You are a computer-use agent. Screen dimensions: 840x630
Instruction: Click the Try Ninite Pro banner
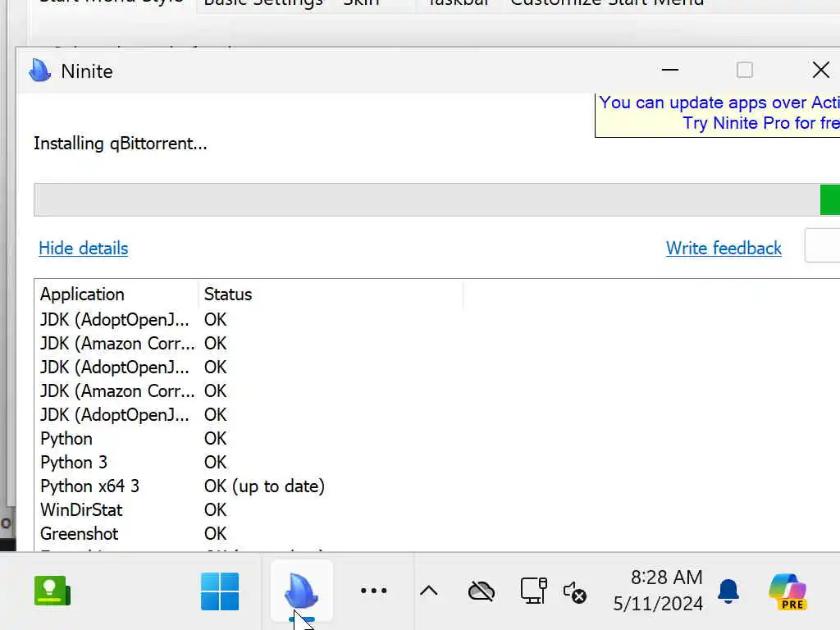717,115
